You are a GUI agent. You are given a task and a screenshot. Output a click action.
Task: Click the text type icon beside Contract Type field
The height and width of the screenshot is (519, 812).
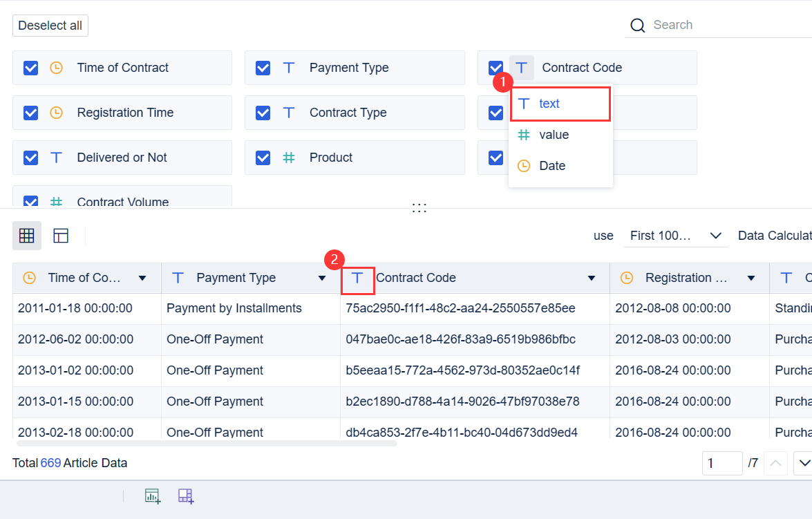point(289,113)
